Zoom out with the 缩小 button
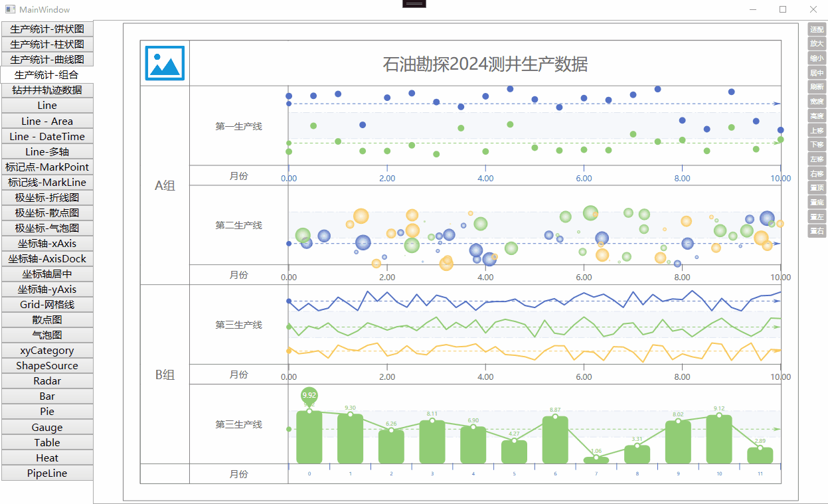Screen dimensions: 828x504 [817, 58]
